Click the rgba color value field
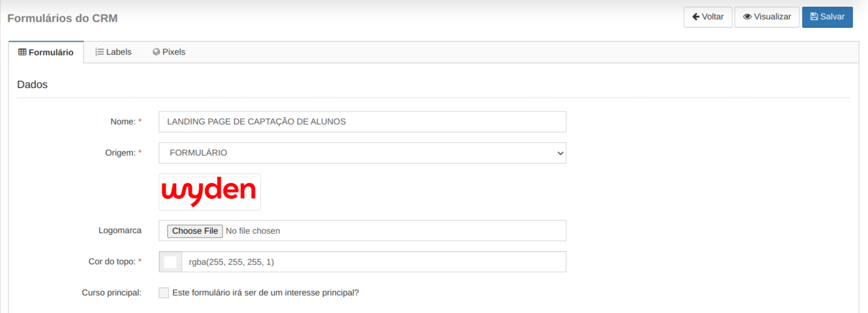The width and height of the screenshot is (868, 313). 374,262
